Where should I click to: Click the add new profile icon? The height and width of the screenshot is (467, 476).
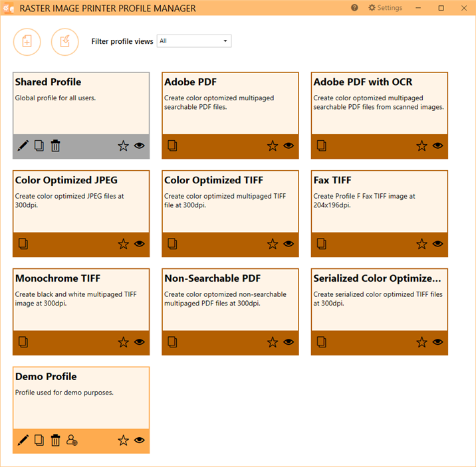tap(27, 42)
